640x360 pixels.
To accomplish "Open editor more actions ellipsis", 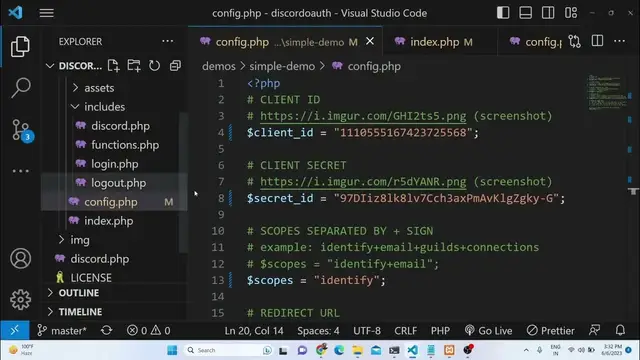I will pyautogui.click(x=619, y=41).
